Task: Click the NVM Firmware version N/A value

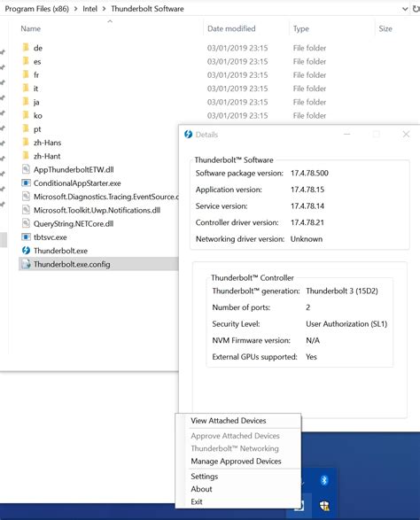Action: pos(313,340)
